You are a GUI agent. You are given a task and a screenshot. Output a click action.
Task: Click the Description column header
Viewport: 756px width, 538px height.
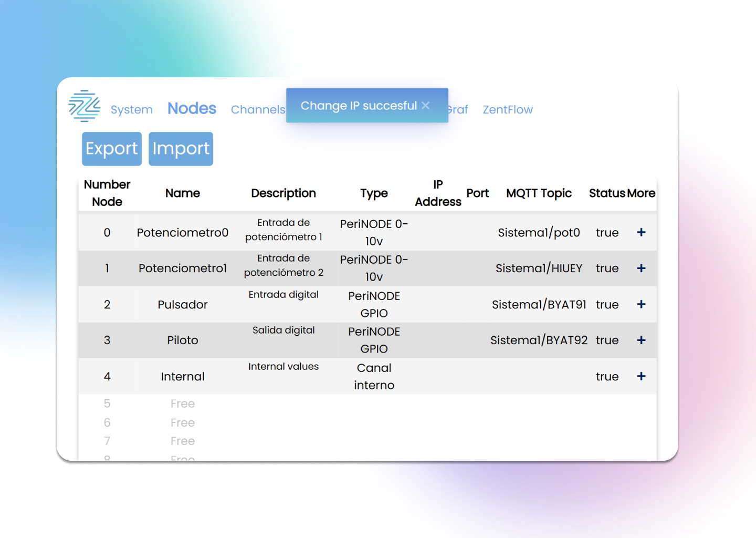(283, 193)
